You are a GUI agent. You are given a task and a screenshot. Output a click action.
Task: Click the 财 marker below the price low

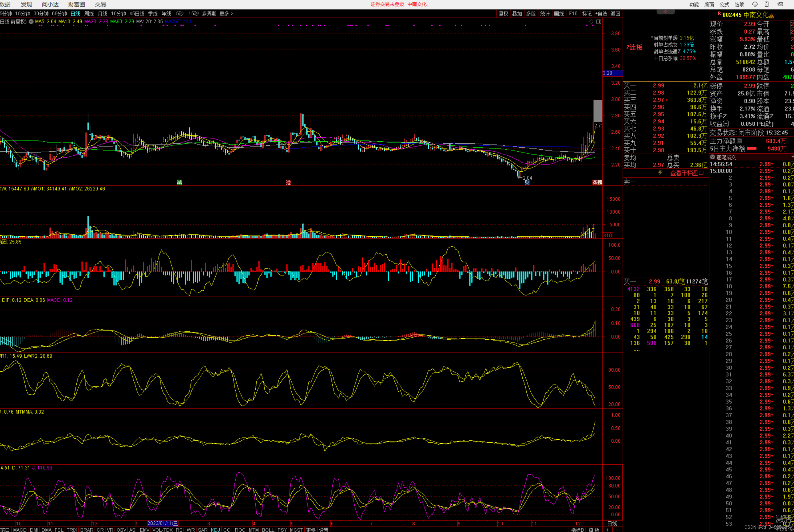pos(527,183)
